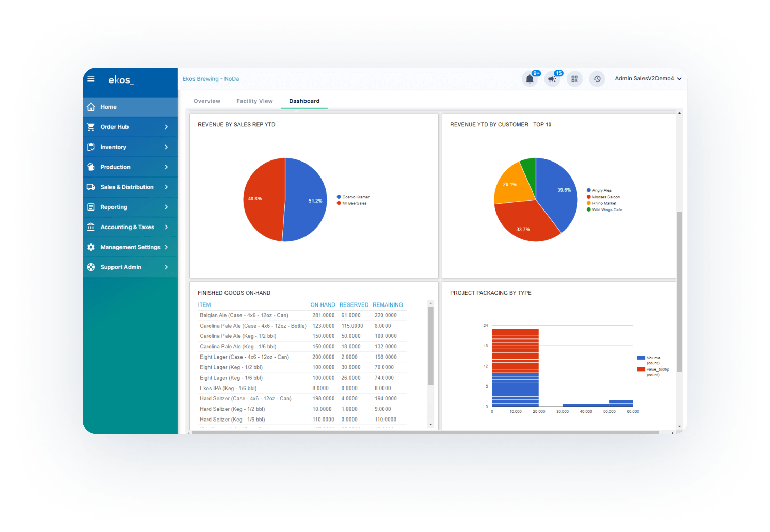Open notifications bell icon

tap(530, 79)
